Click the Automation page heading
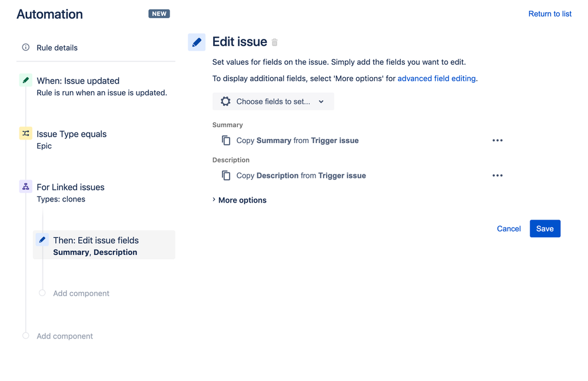This screenshot has width=588, height=381. coord(49,14)
